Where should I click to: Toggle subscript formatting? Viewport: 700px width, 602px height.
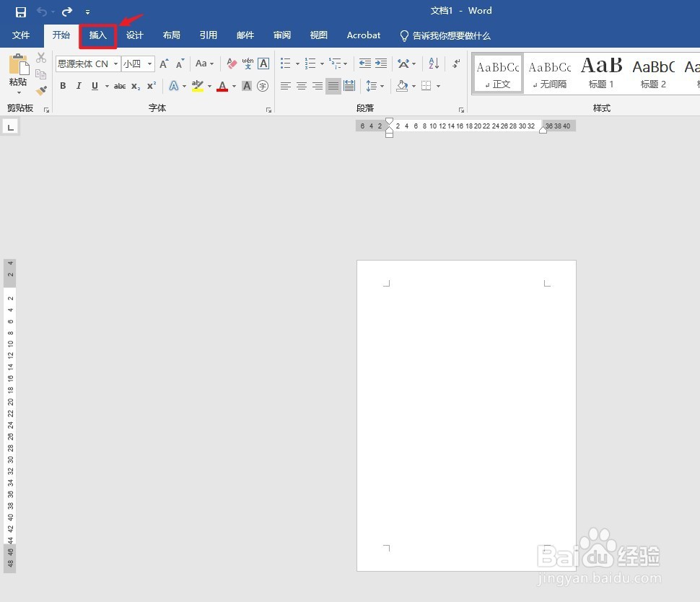pos(136,86)
